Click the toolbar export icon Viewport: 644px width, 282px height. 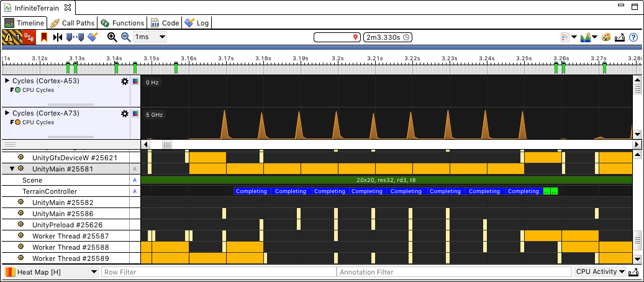tap(620, 37)
